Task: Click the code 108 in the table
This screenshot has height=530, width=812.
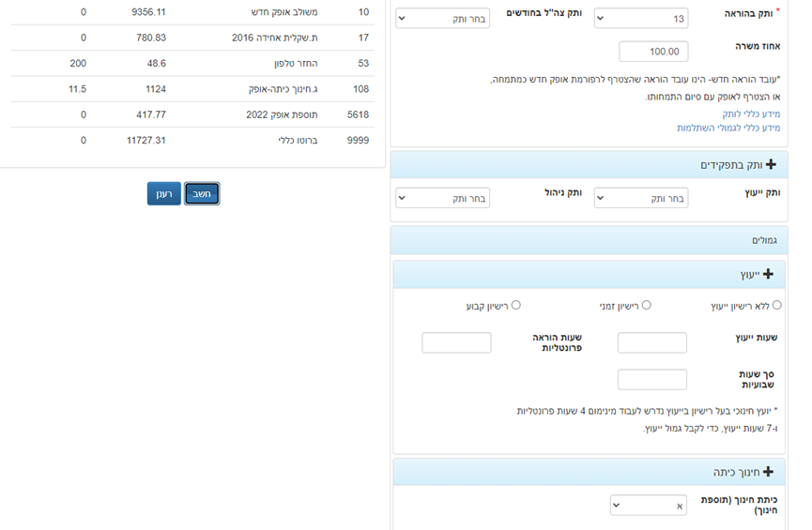Action: [x=361, y=89]
